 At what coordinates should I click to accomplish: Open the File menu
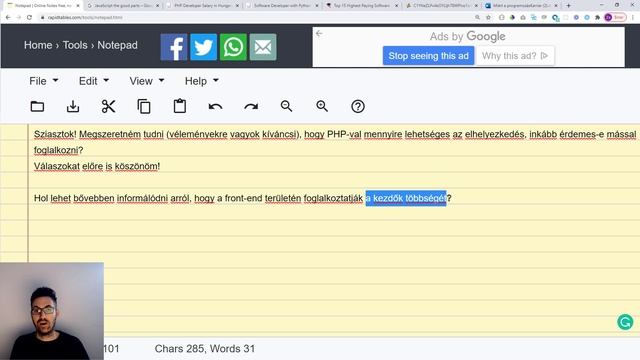(44, 81)
